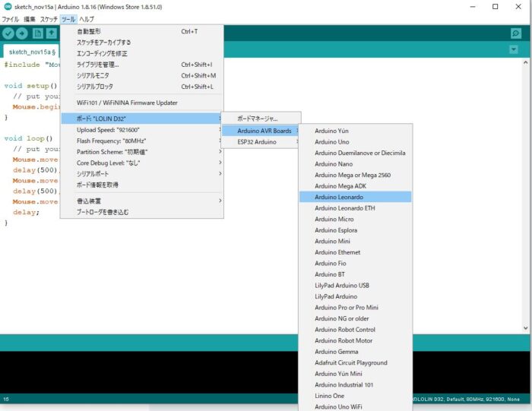This screenshot has height=411, width=532.
Task: Select Arduino Leonardo board
Action: tap(355, 197)
